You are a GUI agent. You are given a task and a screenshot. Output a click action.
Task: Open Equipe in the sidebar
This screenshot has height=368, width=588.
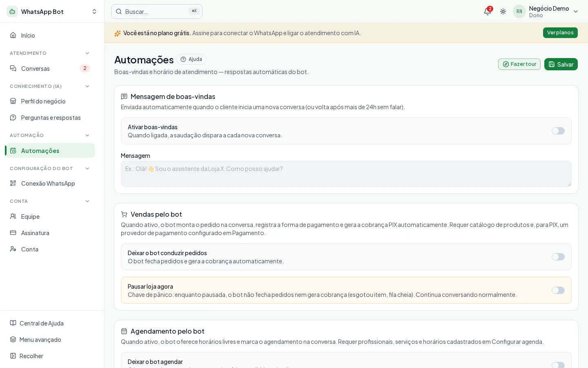50,216
